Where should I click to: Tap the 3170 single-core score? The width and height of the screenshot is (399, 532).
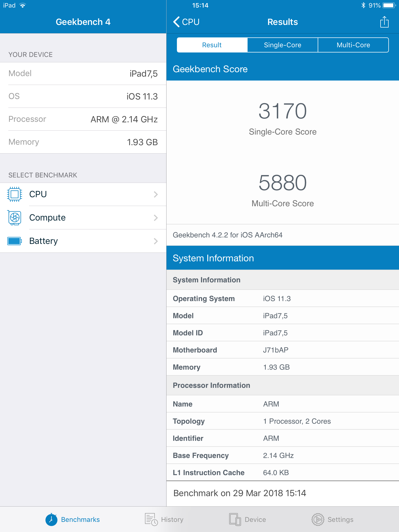(x=283, y=111)
